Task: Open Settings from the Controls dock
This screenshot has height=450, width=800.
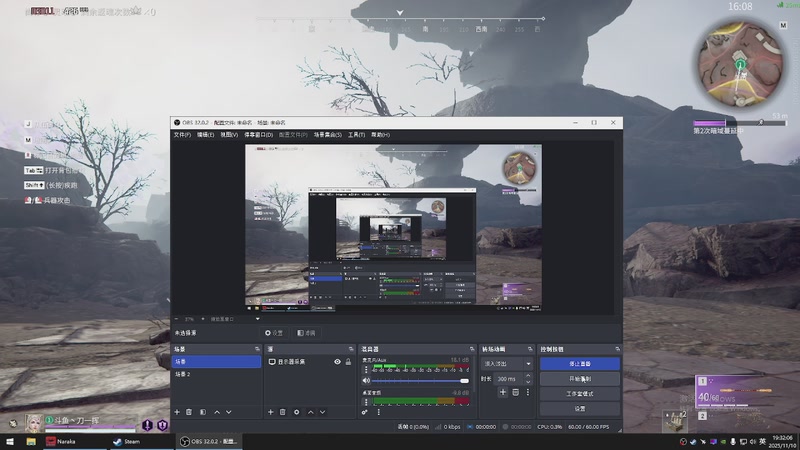Action: pos(580,409)
